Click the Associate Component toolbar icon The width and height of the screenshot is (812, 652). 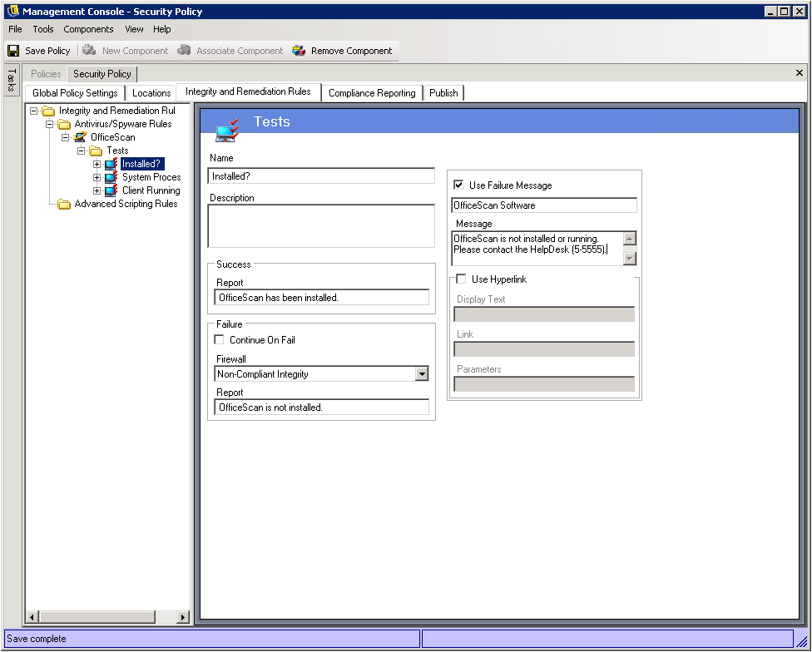[x=184, y=51]
